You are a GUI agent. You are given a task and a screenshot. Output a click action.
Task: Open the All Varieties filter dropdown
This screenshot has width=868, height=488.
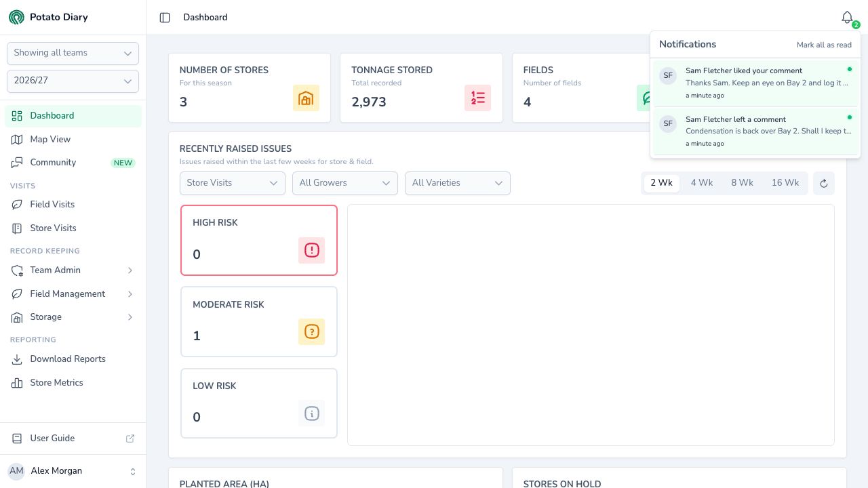(458, 183)
